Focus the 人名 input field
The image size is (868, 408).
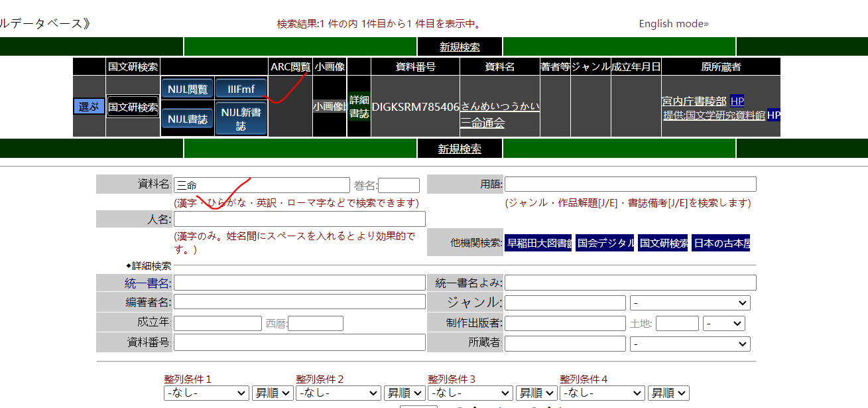(x=299, y=219)
